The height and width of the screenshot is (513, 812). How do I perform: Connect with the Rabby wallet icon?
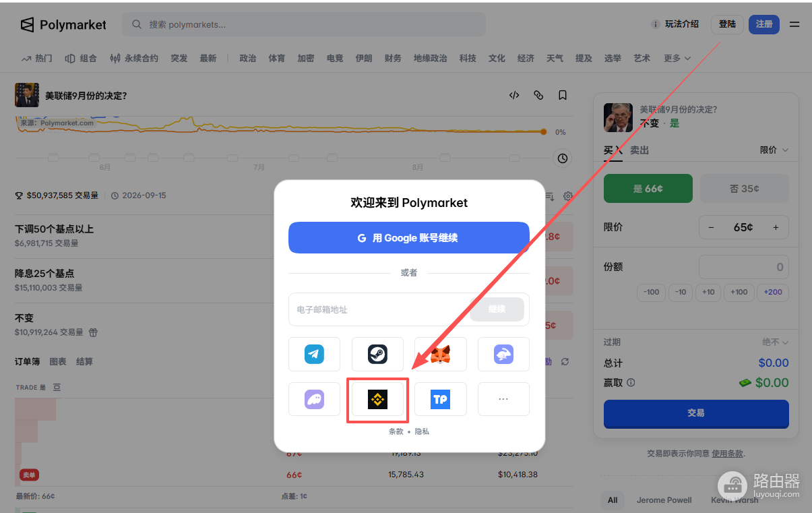(503, 354)
